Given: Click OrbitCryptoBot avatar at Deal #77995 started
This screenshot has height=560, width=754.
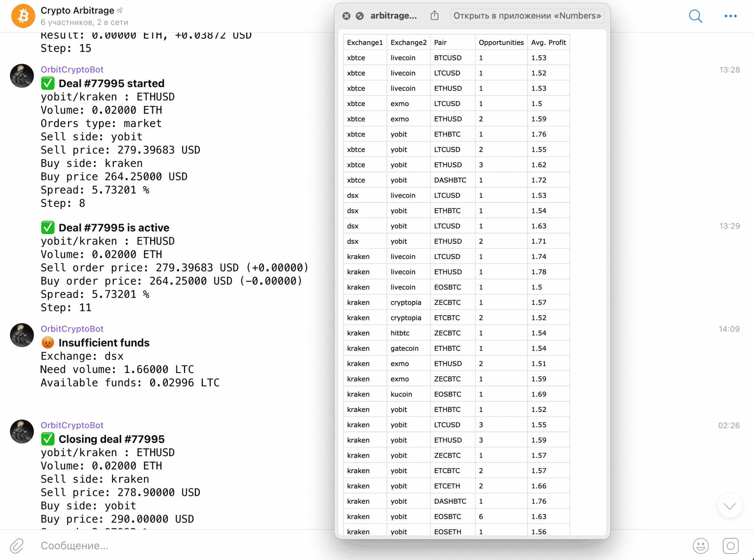Looking at the screenshot, I should point(22,76).
